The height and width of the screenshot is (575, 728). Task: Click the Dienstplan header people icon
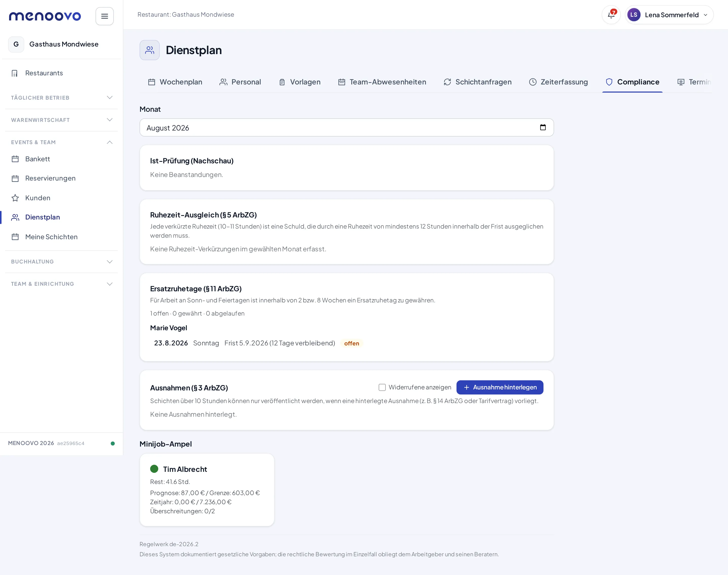pos(150,50)
